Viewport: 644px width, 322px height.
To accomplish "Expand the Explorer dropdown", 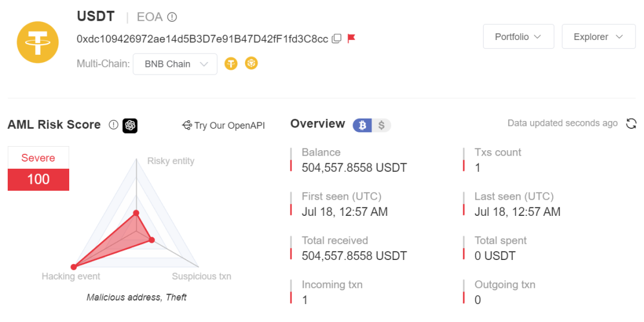I will pyautogui.click(x=599, y=36).
